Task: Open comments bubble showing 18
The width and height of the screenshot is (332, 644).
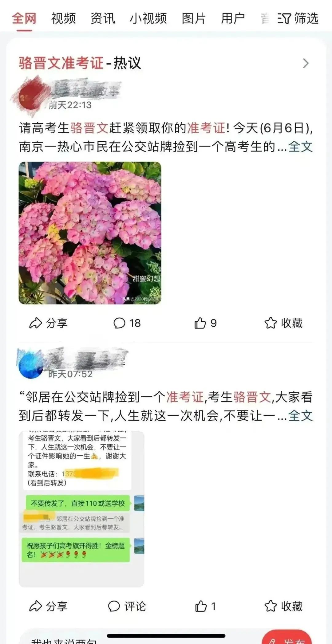Action: click(119, 323)
